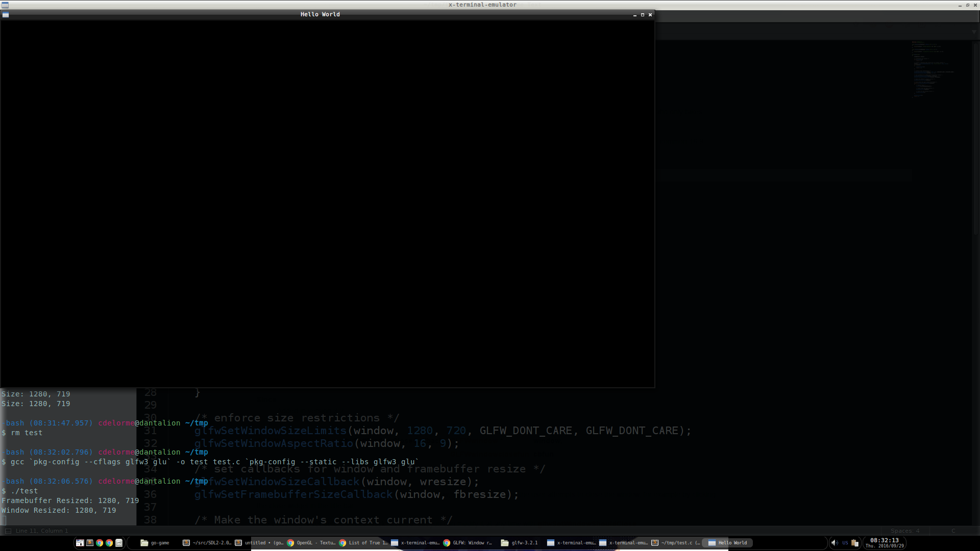Viewport: 980px width, 551px height.
Task: Click the US keyboard layout indicator
Action: [x=845, y=543]
